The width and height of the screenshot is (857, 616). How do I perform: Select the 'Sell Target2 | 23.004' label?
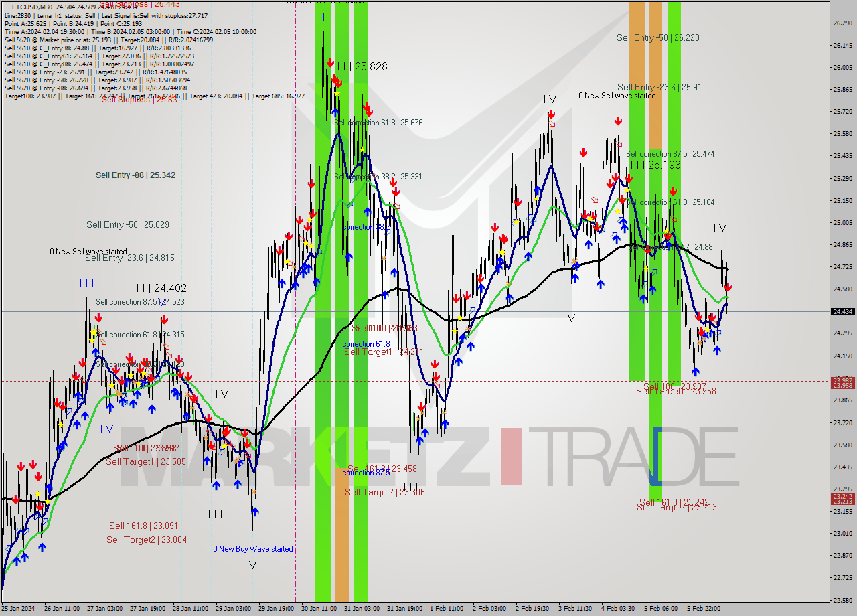point(147,540)
